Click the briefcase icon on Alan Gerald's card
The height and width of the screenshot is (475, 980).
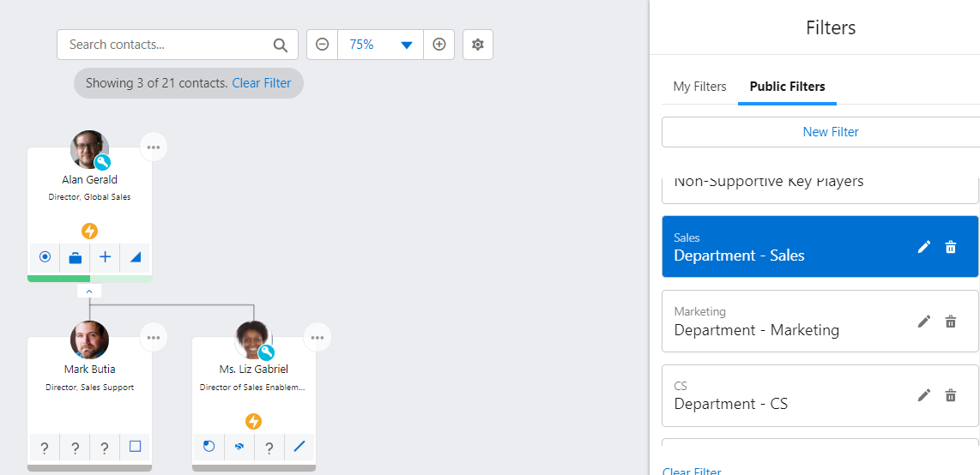pos(75,257)
